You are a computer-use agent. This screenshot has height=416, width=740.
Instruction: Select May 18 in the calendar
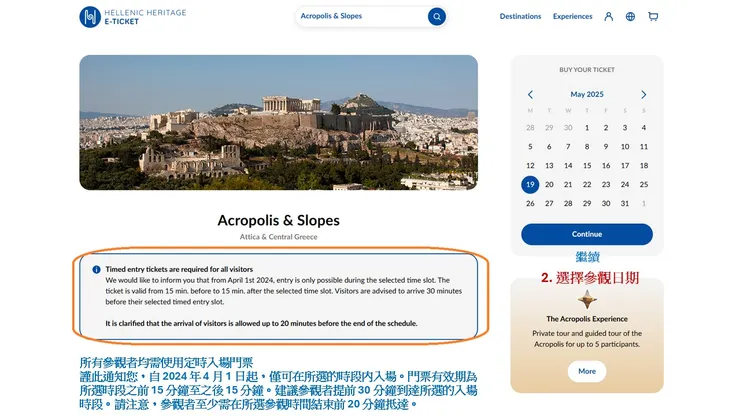point(644,166)
